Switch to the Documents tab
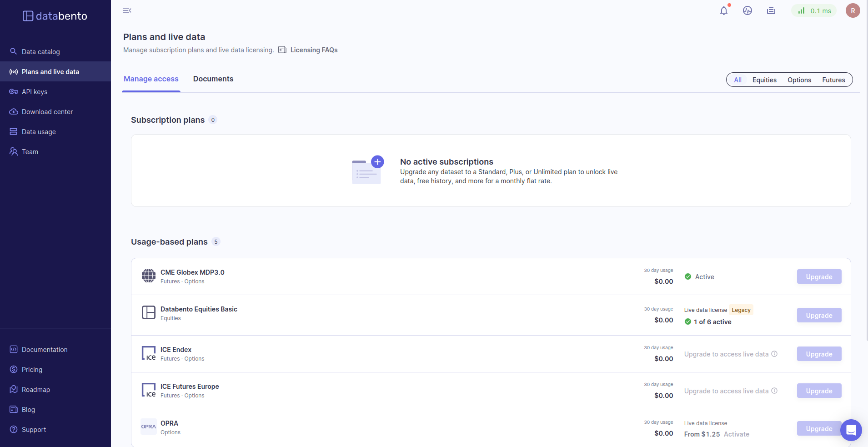Image resolution: width=868 pixels, height=447 pixels. [213, 79]
